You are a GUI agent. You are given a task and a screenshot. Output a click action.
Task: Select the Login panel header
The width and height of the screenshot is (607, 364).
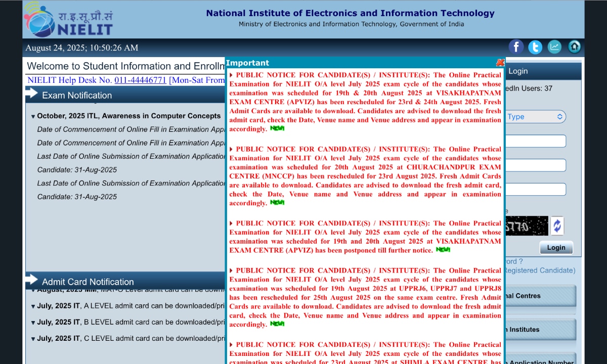click(x=542, y=71)
